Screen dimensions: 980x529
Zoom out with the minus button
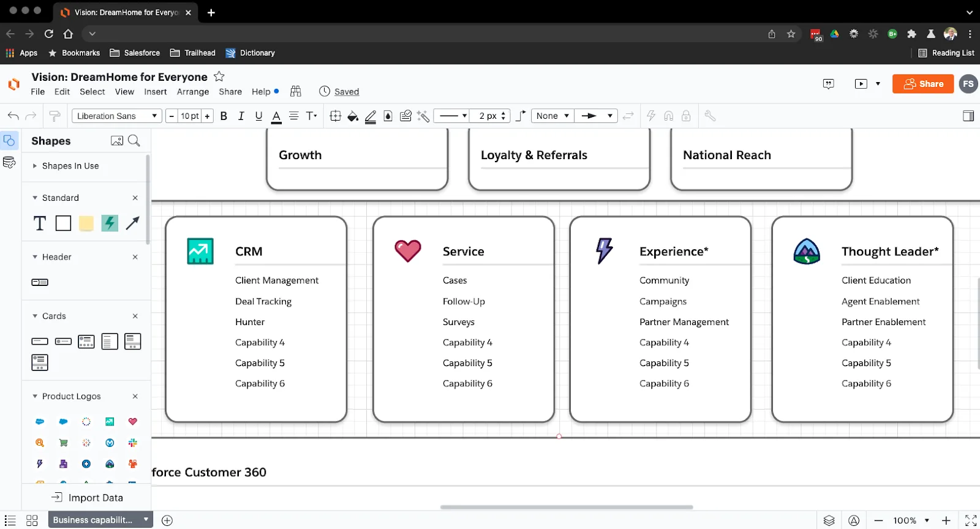[x=878, y=520]
